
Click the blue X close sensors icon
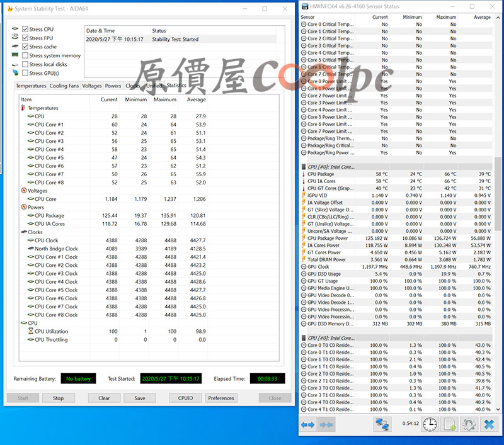pyautogui.click(x=489, y=424)
